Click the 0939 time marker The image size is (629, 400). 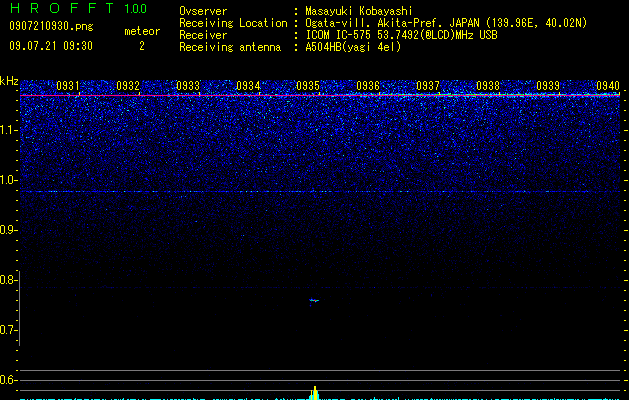548,86
